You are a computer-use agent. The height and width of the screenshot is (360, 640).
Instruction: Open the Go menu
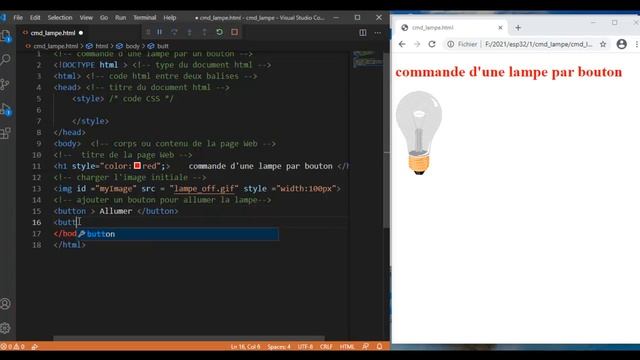pos(104,18)
